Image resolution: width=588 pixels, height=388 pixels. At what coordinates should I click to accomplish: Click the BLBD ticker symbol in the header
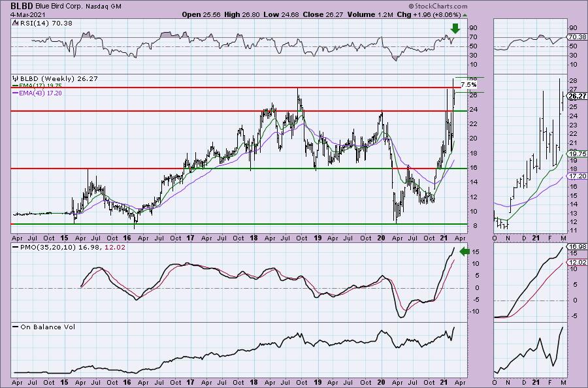tap(22, 6)
